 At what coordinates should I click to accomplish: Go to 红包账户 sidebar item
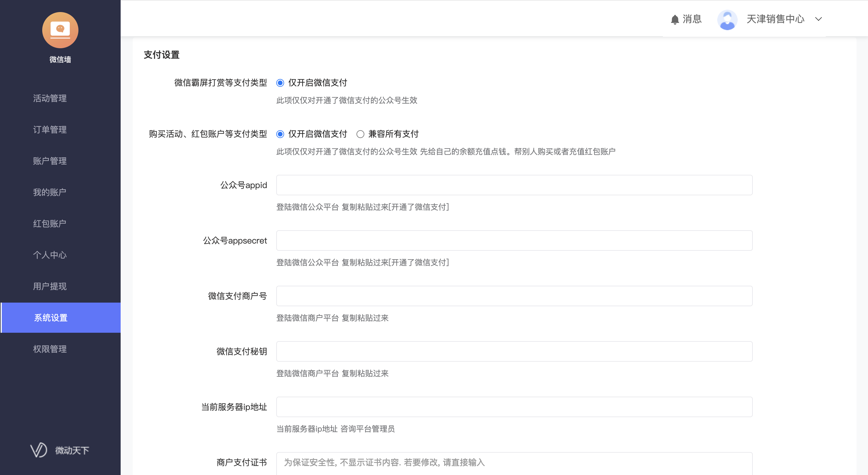[x=49, y=224]
